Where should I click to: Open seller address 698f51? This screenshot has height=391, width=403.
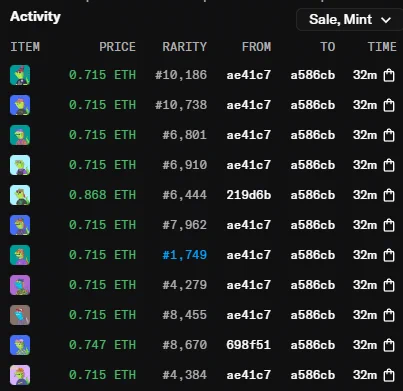[249, 345]
